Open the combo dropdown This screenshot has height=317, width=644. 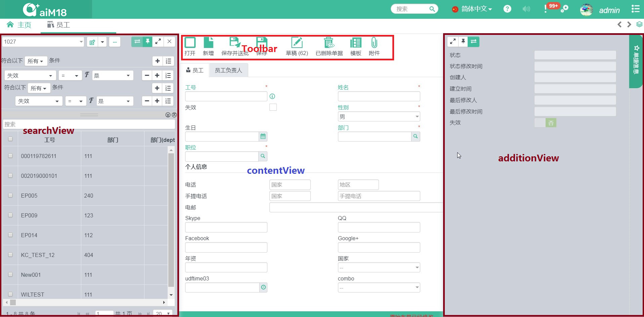click(x=379, y=288)
